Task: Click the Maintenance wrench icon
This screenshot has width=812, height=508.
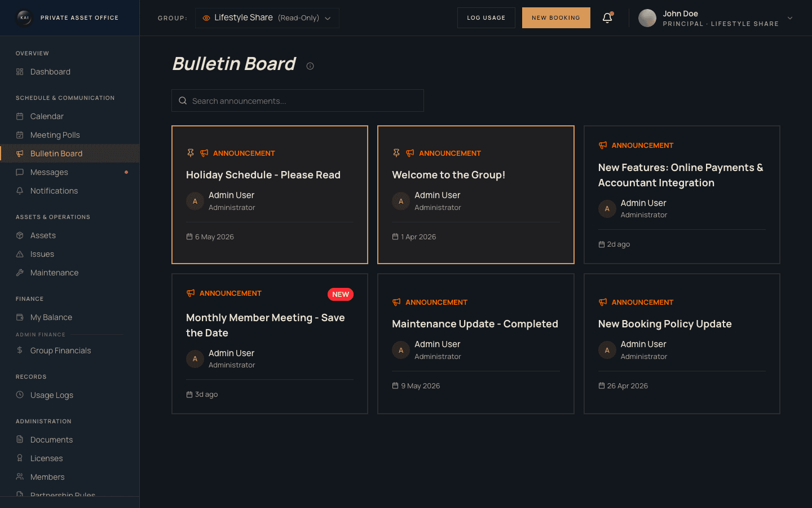Action: pyautogui.click(x=20, y=273)
